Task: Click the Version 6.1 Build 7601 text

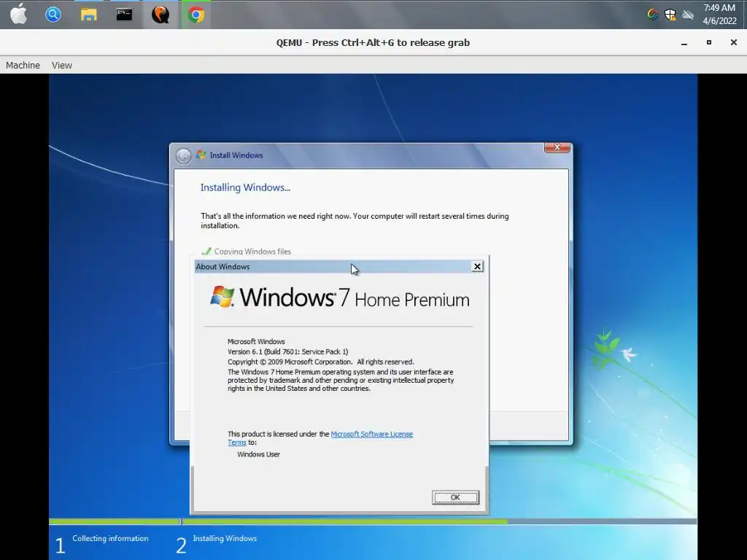Action: coord(287,351)
